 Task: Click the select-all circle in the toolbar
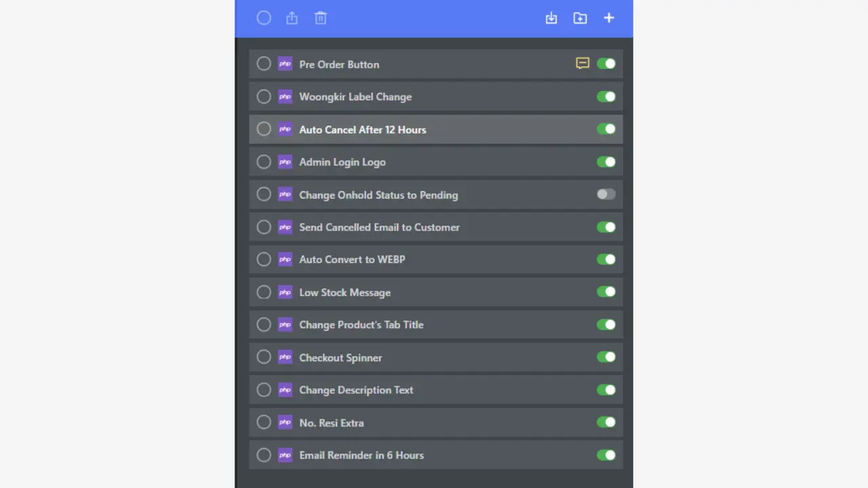tap(264, 18)
